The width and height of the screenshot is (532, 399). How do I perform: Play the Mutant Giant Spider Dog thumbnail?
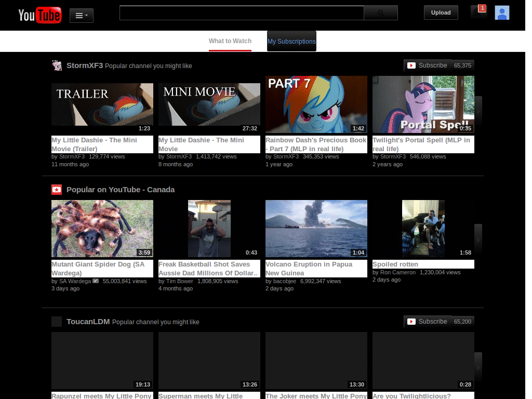(x=102, y=229)
